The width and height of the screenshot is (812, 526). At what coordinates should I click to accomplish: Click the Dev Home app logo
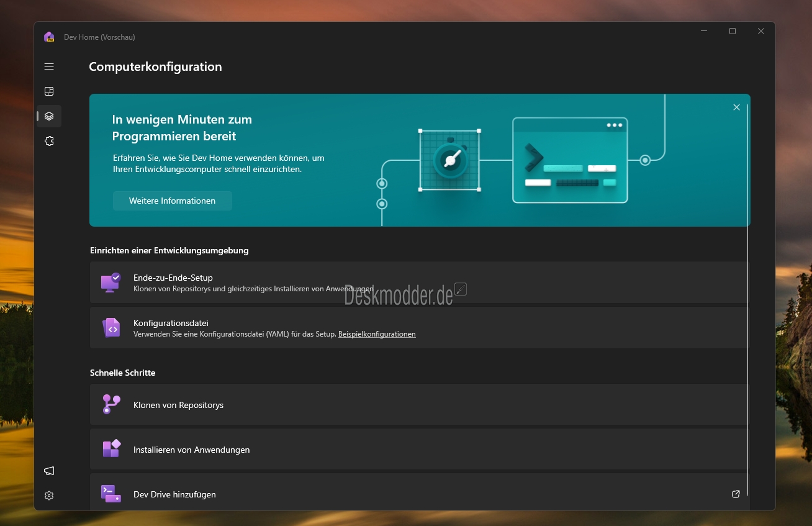[x=49, y=37]
